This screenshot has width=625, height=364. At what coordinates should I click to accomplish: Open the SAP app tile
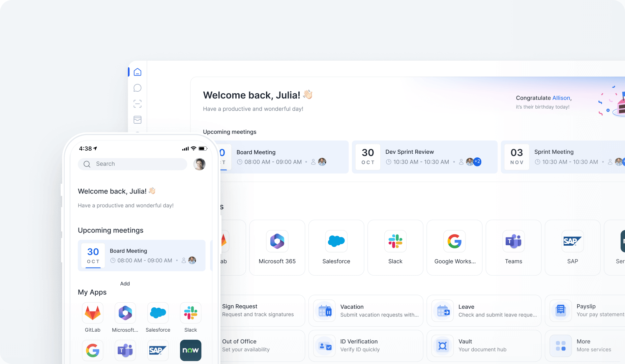[x=572, y=247]
